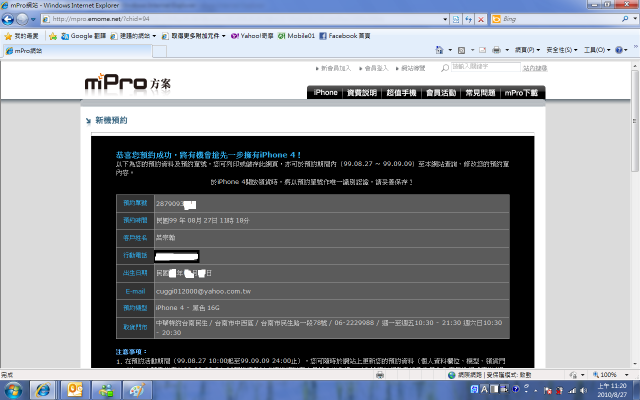Click the Print icon in command bar

[496, 50]
